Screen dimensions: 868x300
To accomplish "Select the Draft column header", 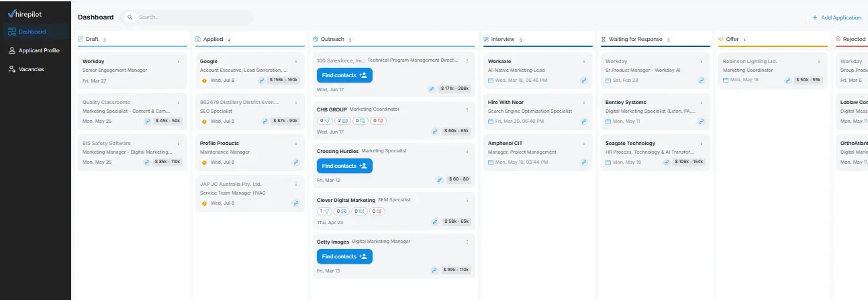I will (x=92, y=40).
